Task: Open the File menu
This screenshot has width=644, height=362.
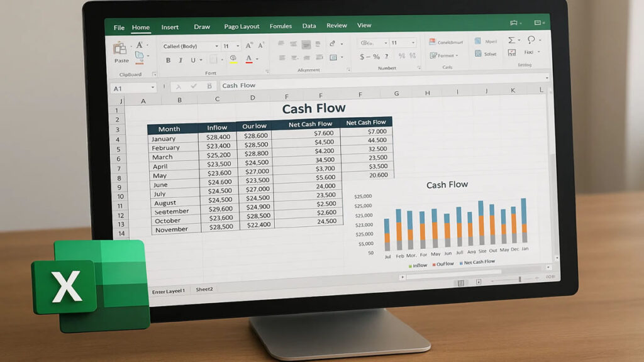Action: (119, 28)
